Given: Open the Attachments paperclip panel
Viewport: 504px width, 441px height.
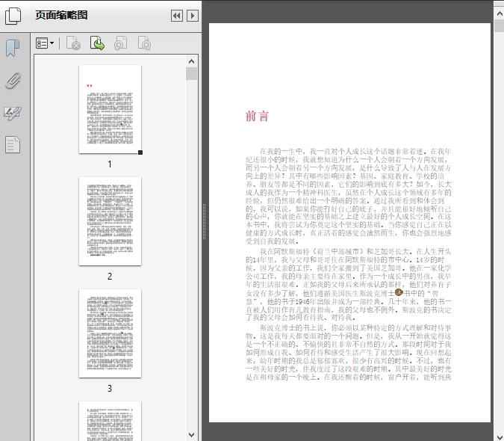Looking at the screenshot, I should (13, 81).
